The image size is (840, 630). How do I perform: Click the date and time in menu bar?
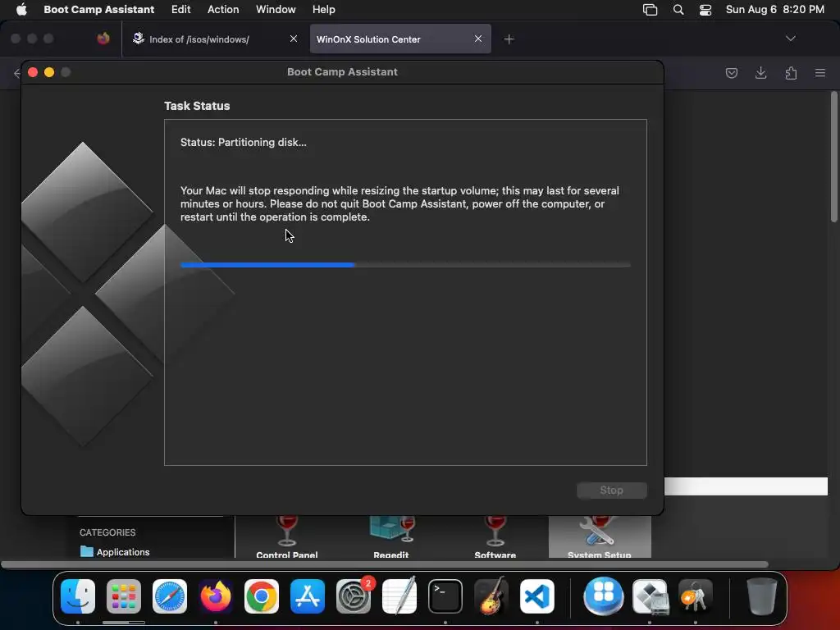click(x=774, y=10)
